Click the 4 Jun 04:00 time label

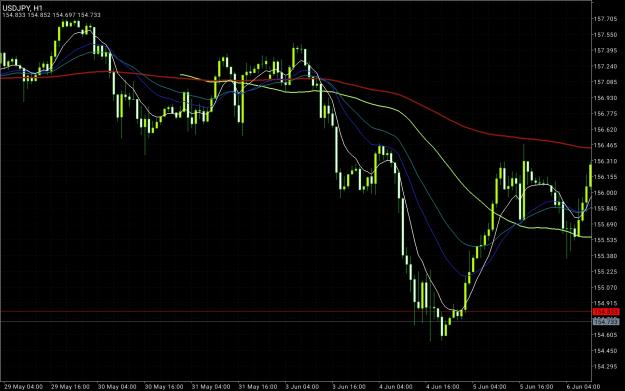395,387
